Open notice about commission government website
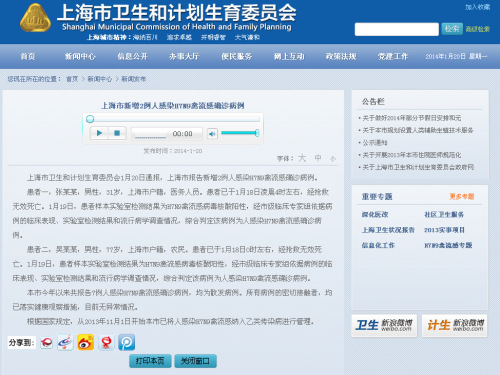 coord(418,167)
